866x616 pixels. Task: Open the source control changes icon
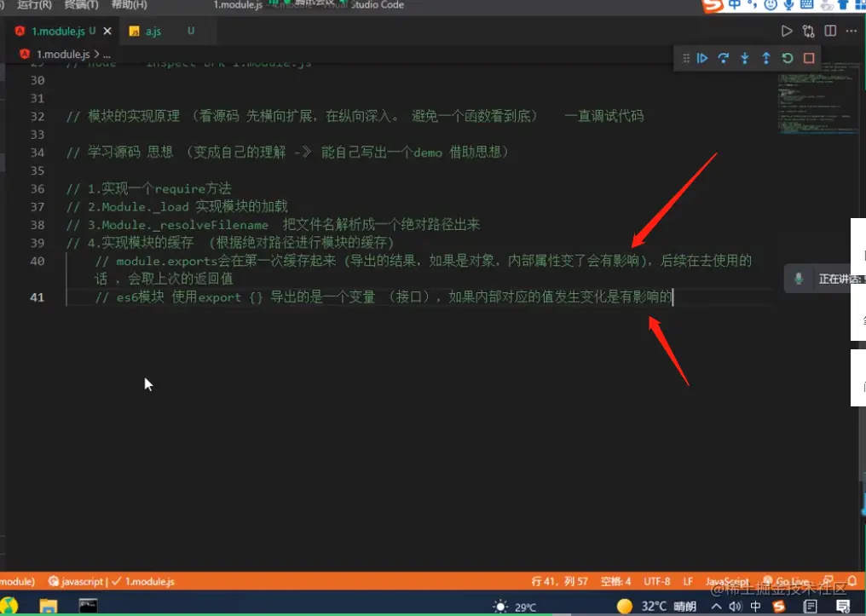[x=809, y=31]
